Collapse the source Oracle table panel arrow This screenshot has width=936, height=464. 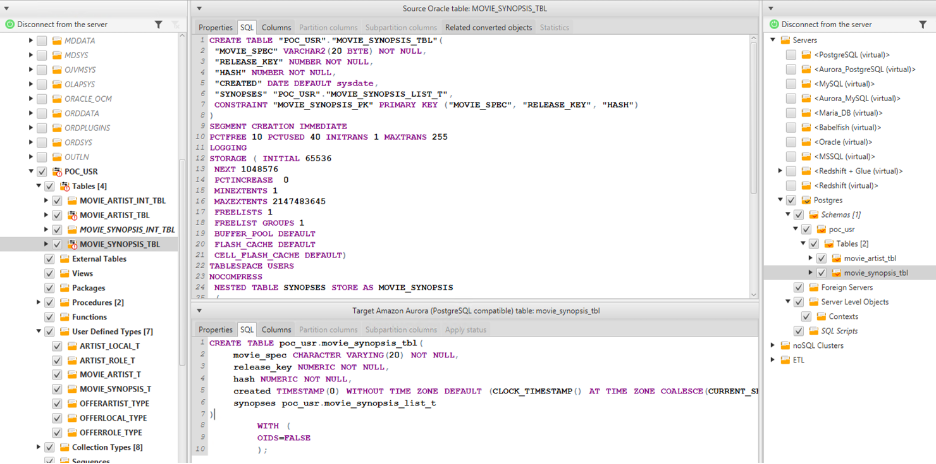[199, 8]
